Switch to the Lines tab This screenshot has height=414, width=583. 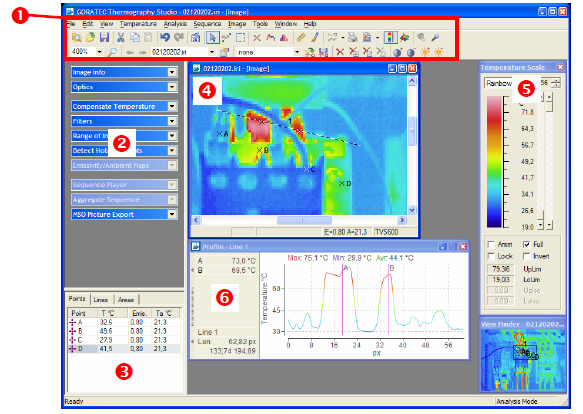tap(101, 299)
